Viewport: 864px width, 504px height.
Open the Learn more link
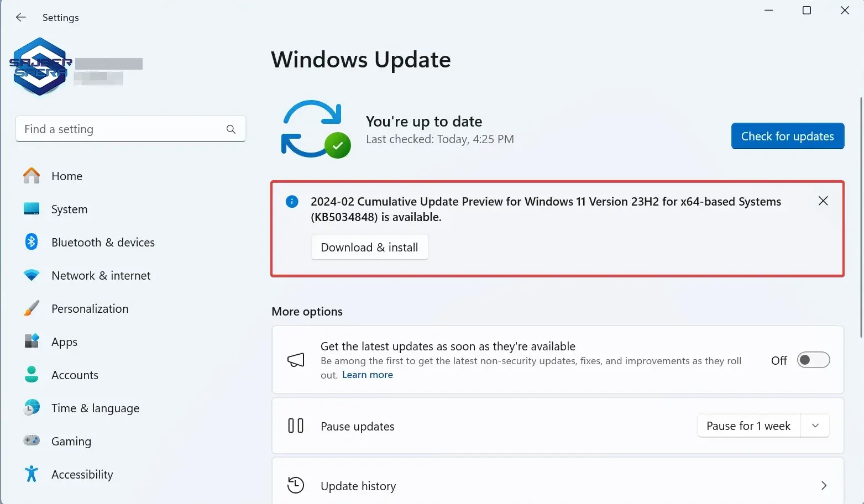tap(368, 375)
